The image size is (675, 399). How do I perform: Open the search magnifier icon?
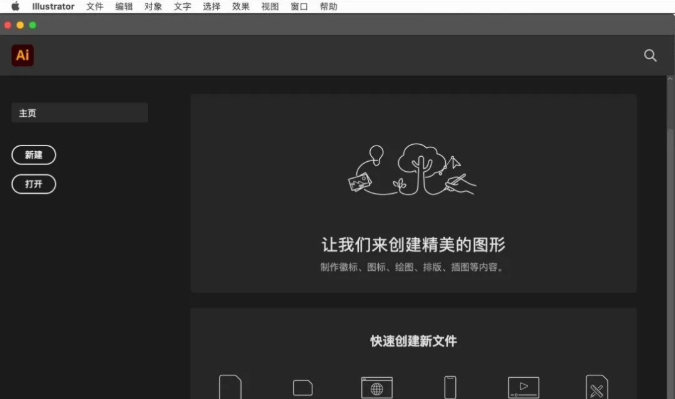[650, 56]
